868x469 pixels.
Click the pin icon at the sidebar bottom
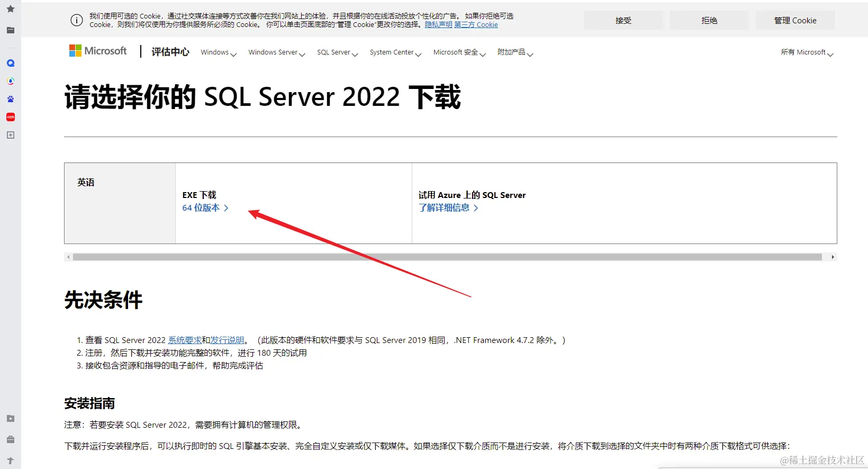[x=10, y=461]
